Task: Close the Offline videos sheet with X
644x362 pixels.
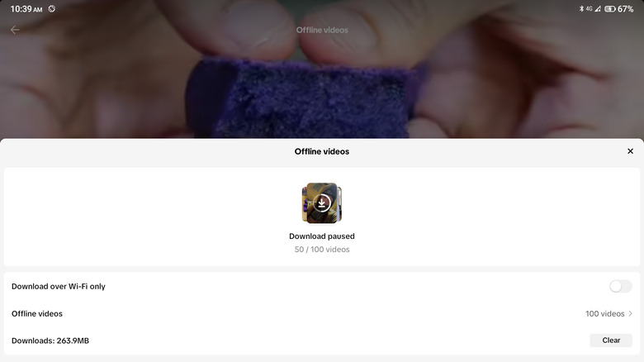Action: tap(630, 151)
